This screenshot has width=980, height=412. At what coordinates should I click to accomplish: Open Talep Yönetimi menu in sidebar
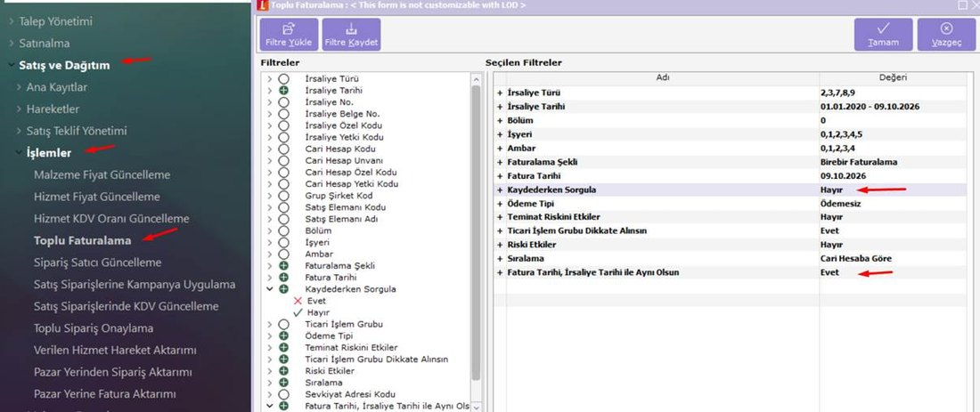[x=55, y=21]
